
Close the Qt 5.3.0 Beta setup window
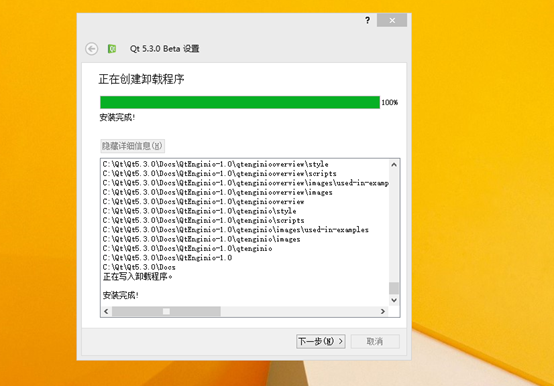tap(392, 20)
